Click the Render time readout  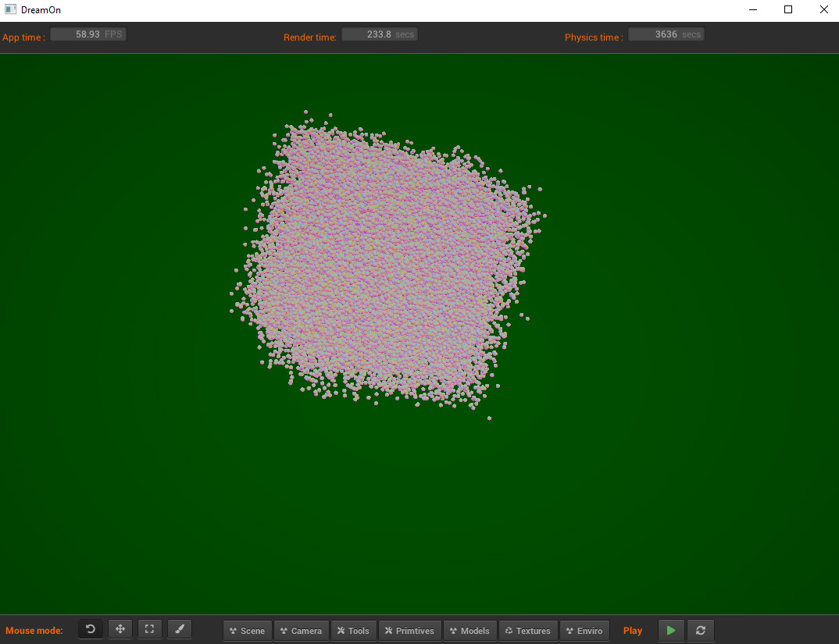380,34
